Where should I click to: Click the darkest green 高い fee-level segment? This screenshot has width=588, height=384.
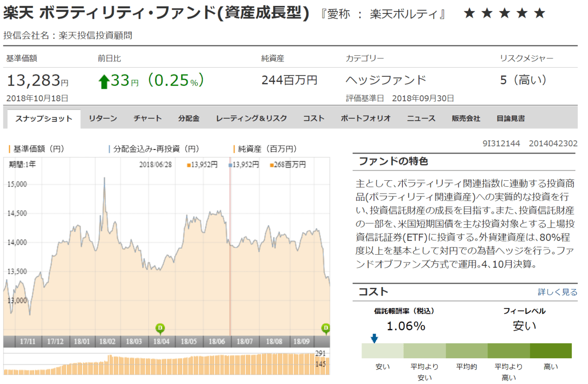551,350
